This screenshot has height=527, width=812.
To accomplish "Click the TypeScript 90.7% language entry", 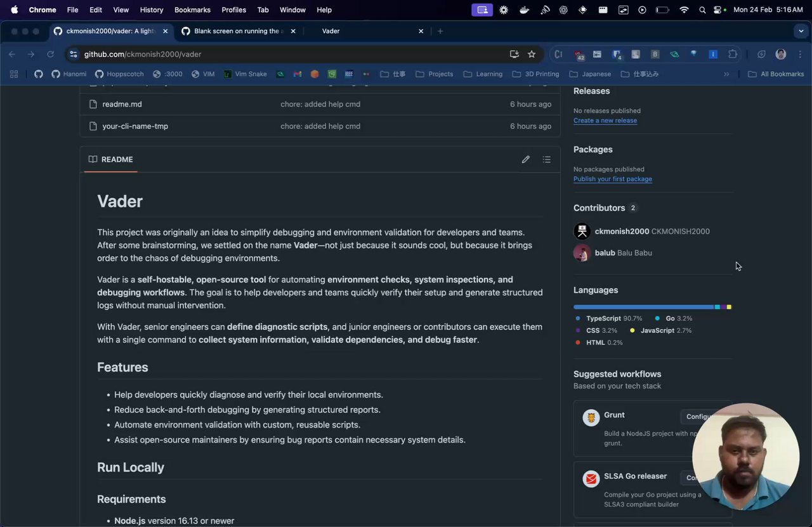I will (x=608, y=318).
